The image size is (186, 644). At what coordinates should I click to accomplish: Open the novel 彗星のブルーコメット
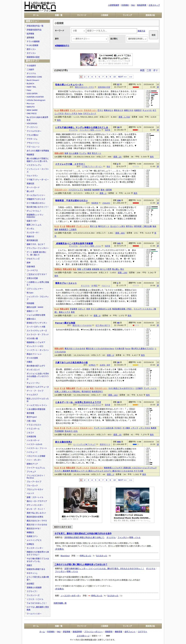66,283
